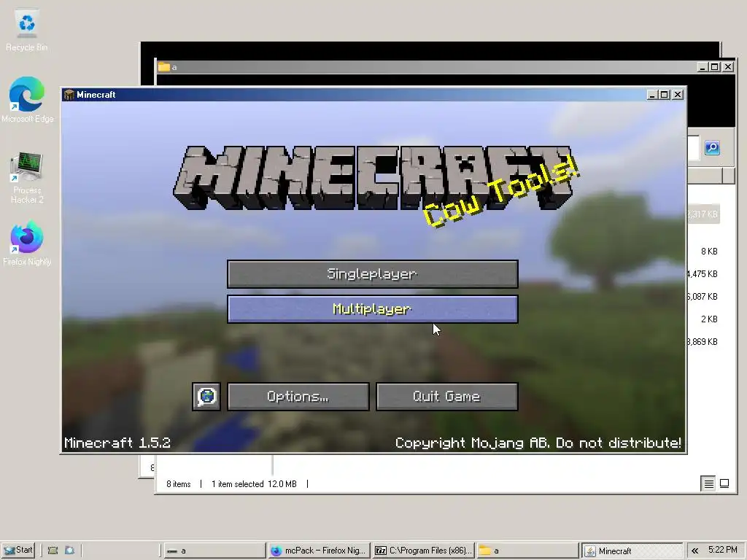Click the Copyright Mojang AB notice text
747x560 pixels.
[x=538, y=443]
